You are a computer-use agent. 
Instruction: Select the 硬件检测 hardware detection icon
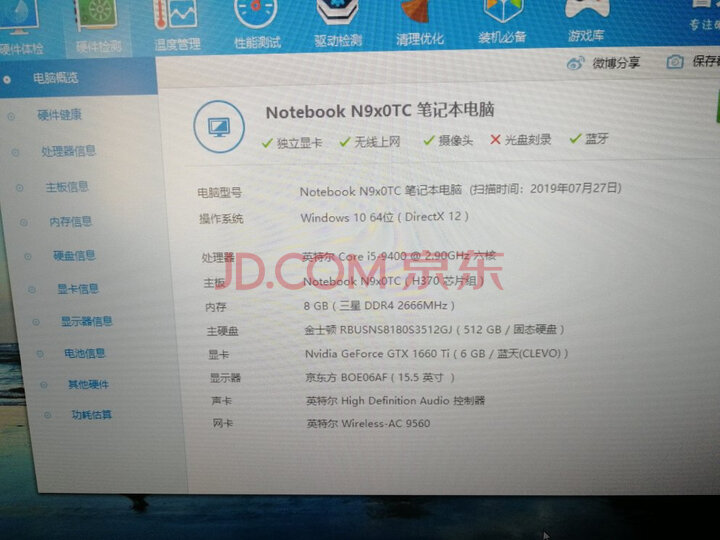98,28
